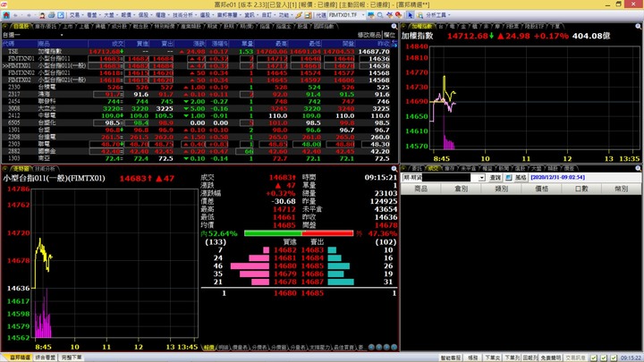Click the date stamp 2020/12/31-09:02:54
The height and width of the screenshot is (362, 644).
point(557,177)
